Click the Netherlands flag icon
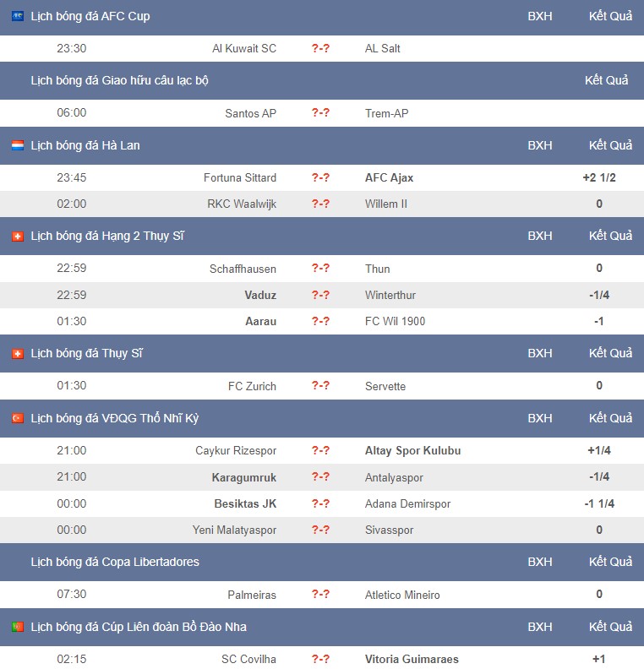Image resolution: width=644 pixels, height=669 pixels. [x=18, y=145]
